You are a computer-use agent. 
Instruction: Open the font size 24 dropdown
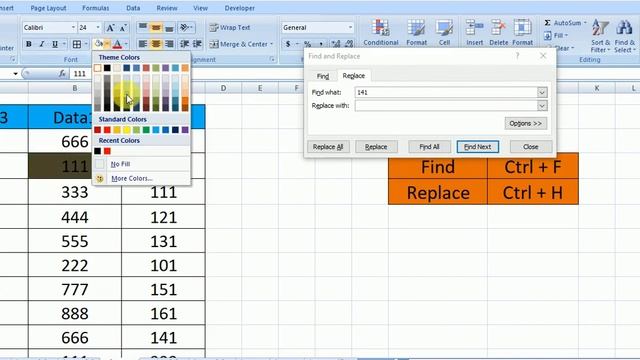[98, 27]
